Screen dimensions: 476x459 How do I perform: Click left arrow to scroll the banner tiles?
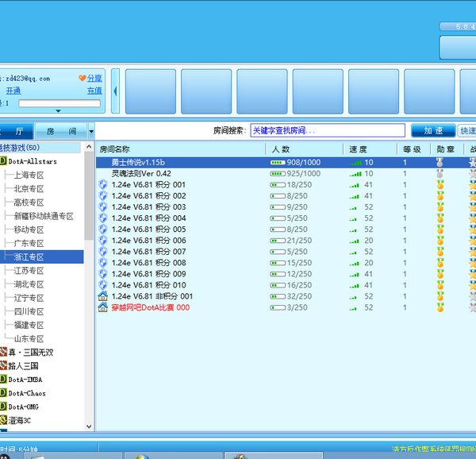pyautogui.click(x=115, y=91)
